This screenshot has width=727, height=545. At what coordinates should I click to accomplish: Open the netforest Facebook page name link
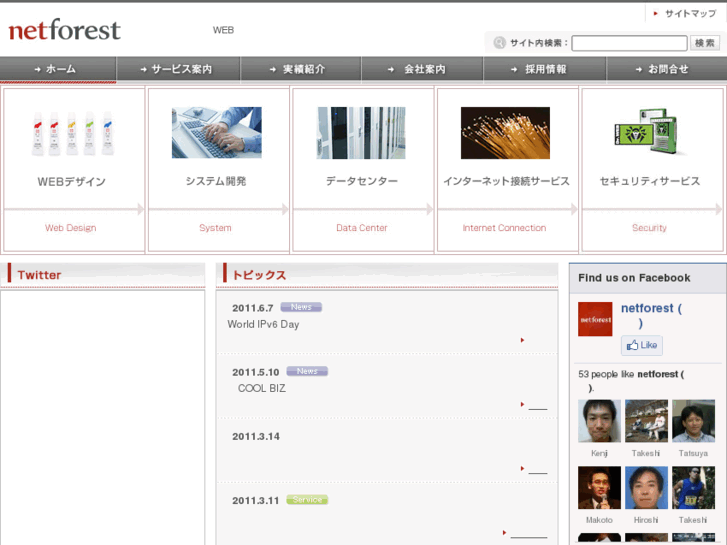pos(651,315)
